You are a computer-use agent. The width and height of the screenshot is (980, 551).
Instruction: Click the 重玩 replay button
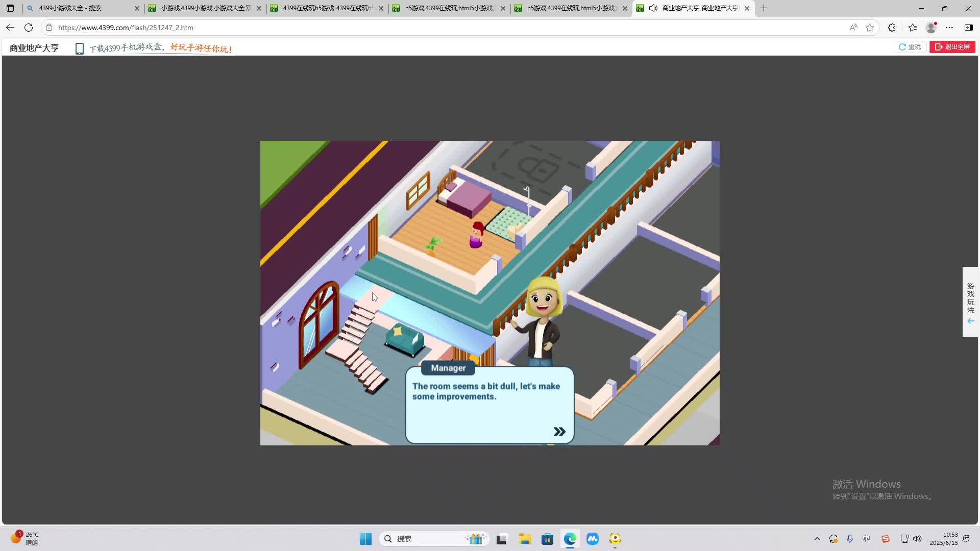coord(910,47)
